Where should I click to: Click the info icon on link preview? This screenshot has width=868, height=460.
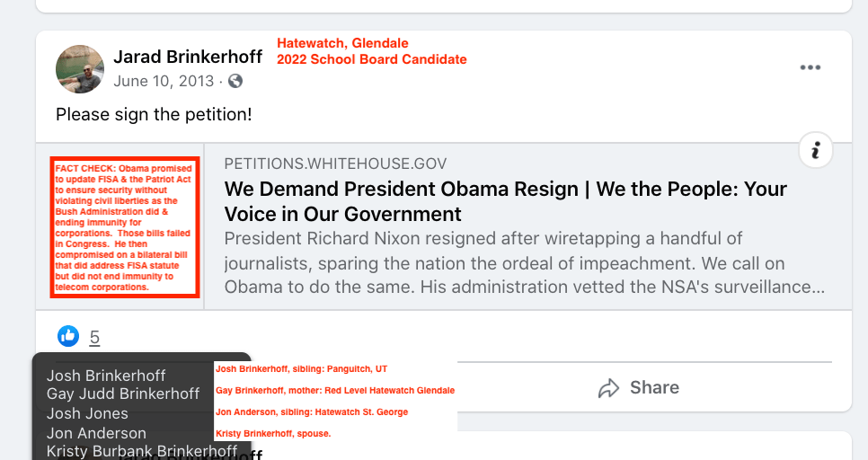point(815,151)
